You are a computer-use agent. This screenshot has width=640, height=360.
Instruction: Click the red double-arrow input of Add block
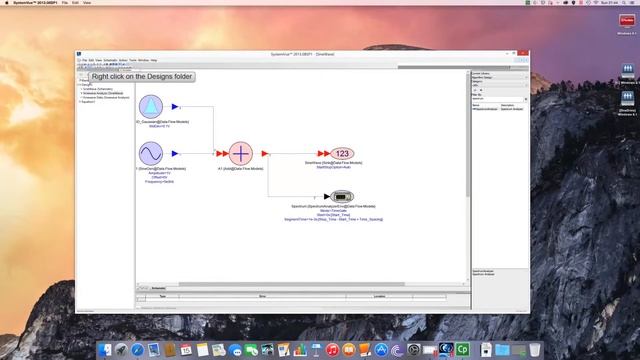tap(222, 153)
